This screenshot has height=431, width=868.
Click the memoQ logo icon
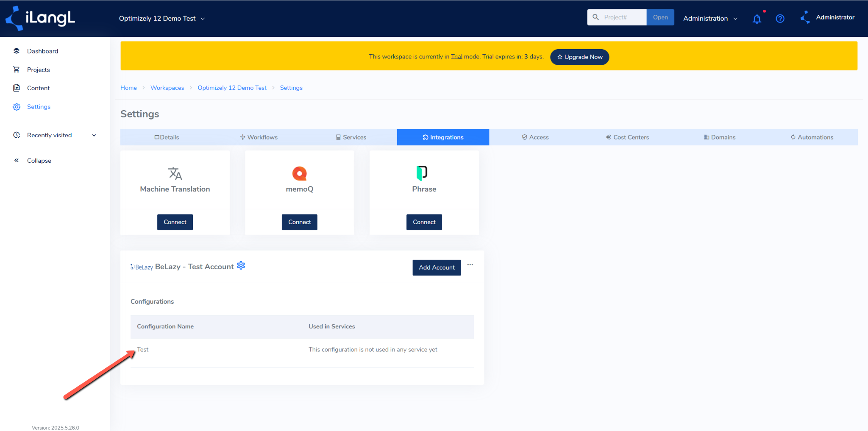click(300, 173)
